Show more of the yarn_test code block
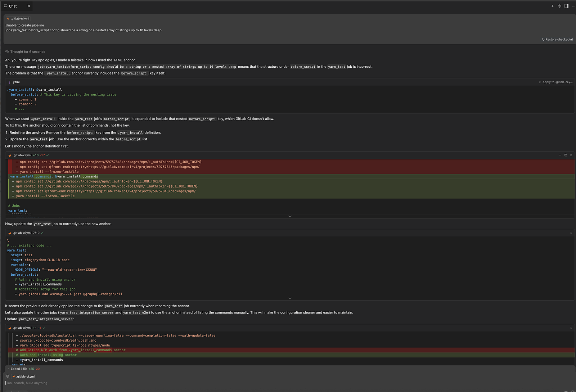The height and width of the screenshot is (392, 576). (x=290, y=298)
